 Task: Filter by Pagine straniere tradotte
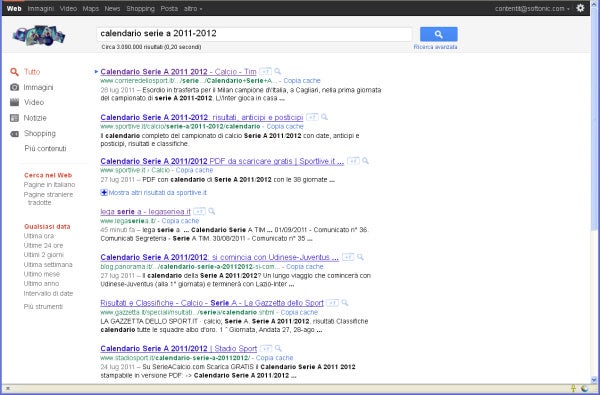click(48, 198)
